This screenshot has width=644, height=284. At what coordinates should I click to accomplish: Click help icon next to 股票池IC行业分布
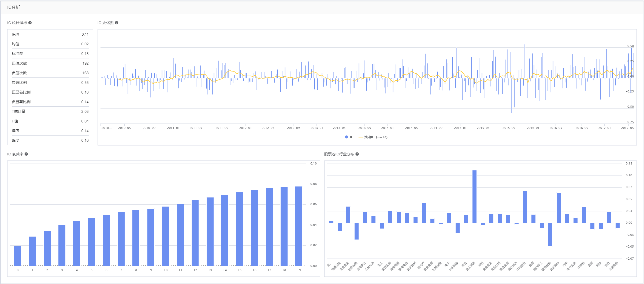tap(357, 154)
